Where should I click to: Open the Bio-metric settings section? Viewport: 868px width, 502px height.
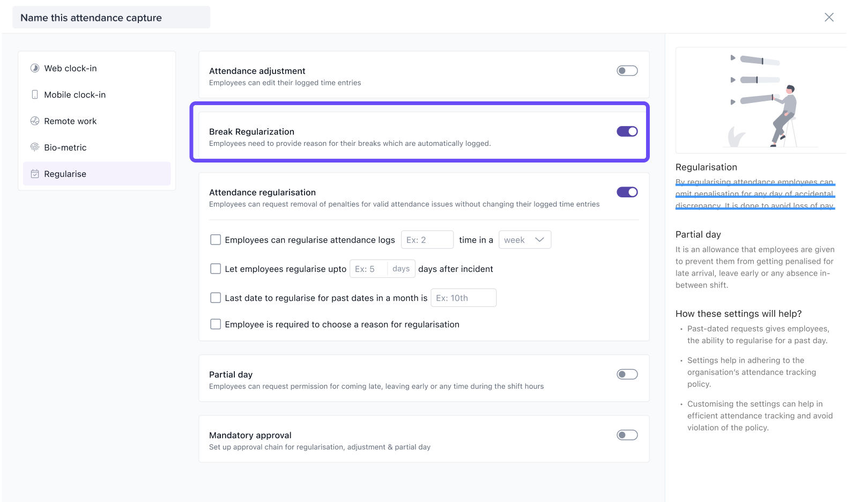pyautogui.click(x=65, y=147)
